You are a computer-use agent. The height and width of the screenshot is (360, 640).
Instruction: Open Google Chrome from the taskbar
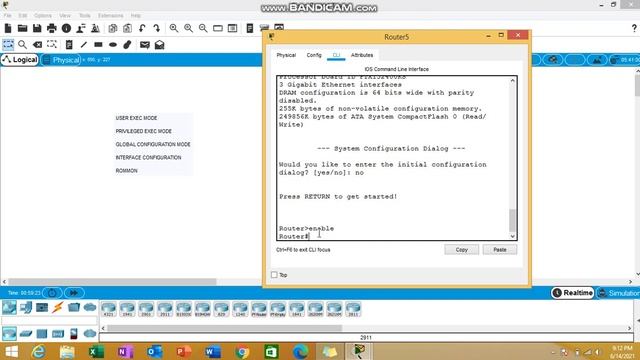[242, 351]
